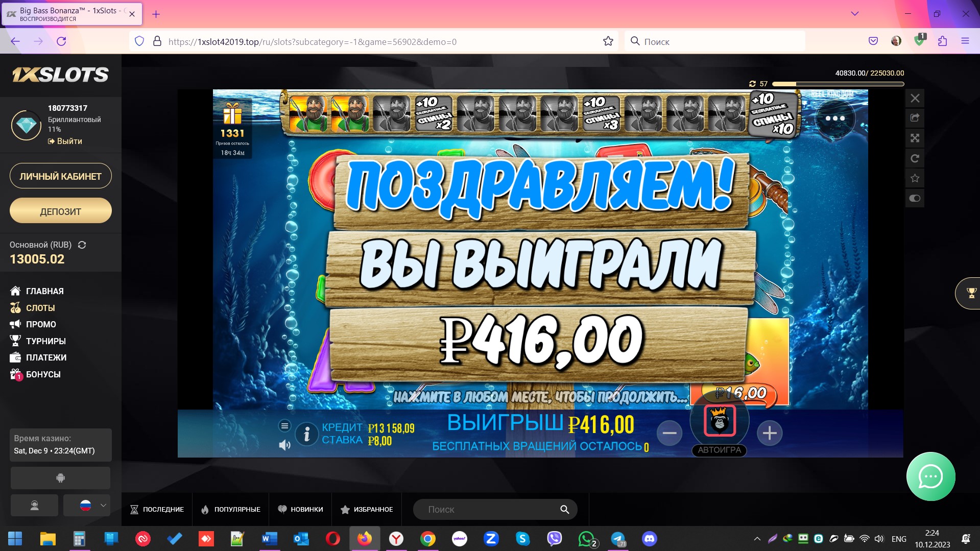Open Telegram from the taskbar
Image resolution: width=980 pixels, height=551 pixels.
point(618,539)
